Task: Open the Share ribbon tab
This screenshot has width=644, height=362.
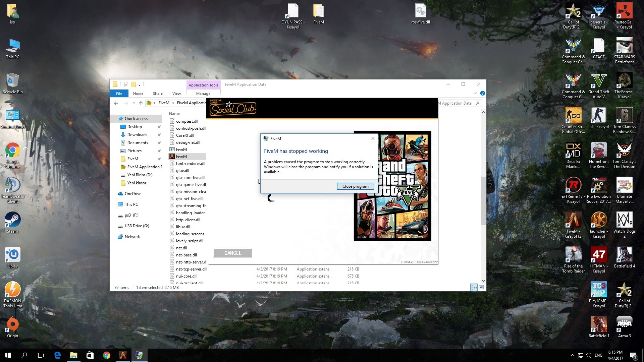Action: coord(158,94)
